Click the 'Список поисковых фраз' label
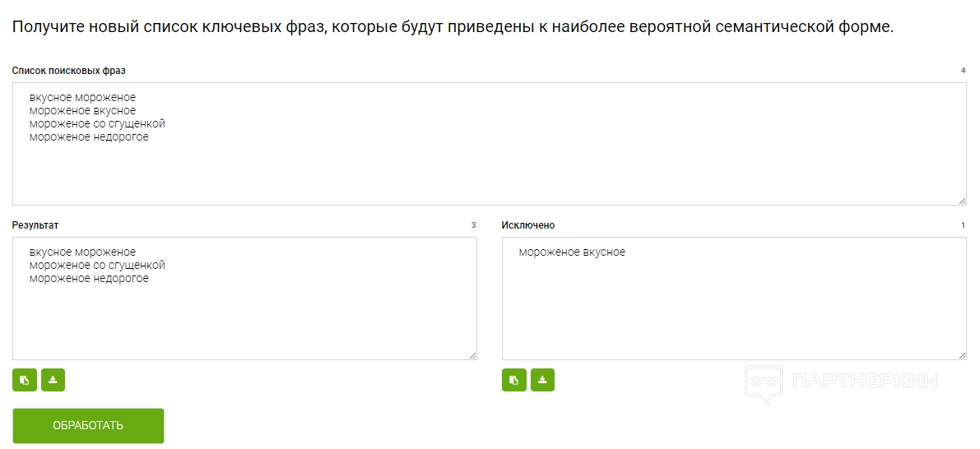 69,71
